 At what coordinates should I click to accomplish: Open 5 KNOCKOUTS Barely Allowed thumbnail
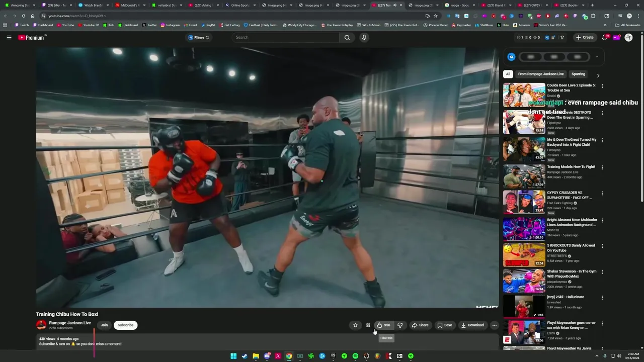pyautogui.click(x=524, y=255)
